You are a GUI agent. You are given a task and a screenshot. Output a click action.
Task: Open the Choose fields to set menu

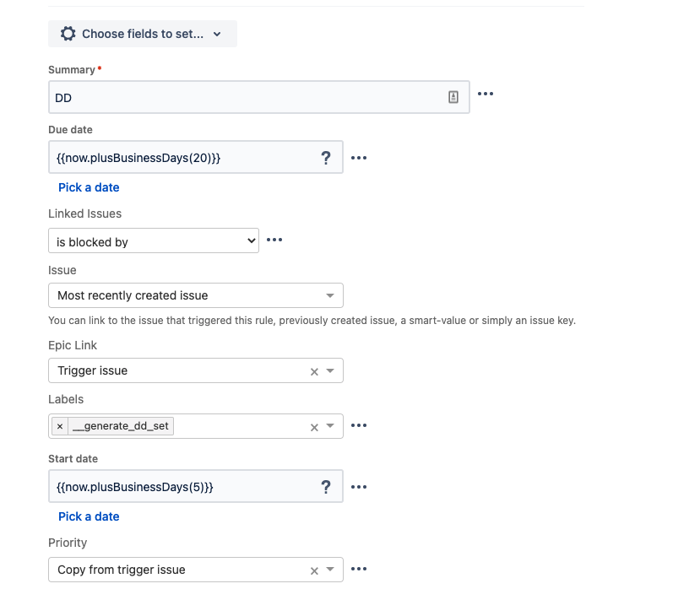(143, 34)
